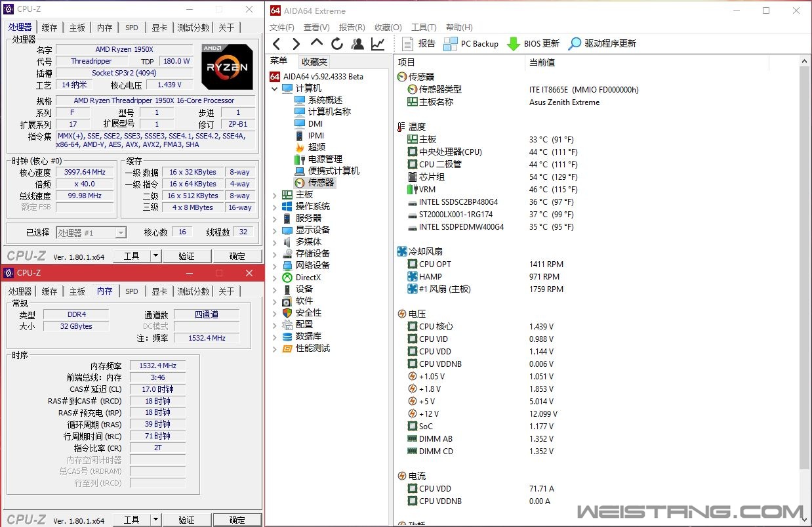Expand the 性能测试 tree node
This screenshot has width=812, height=527.
tap(275, 348)
